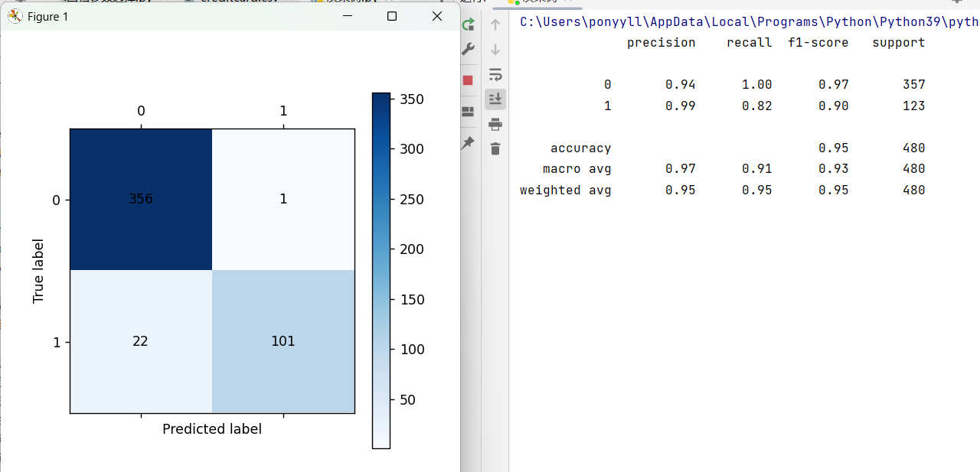
Task: Clear console output with the trash icon
Action: pyautogui.click(x=495, y=148)
